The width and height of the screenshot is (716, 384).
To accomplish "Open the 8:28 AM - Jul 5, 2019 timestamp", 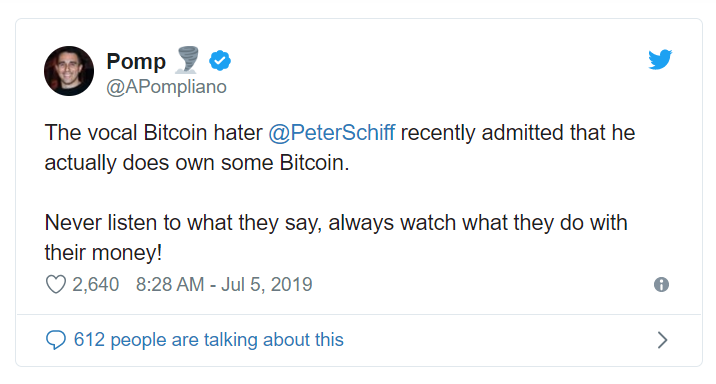I will coord(224,284).
